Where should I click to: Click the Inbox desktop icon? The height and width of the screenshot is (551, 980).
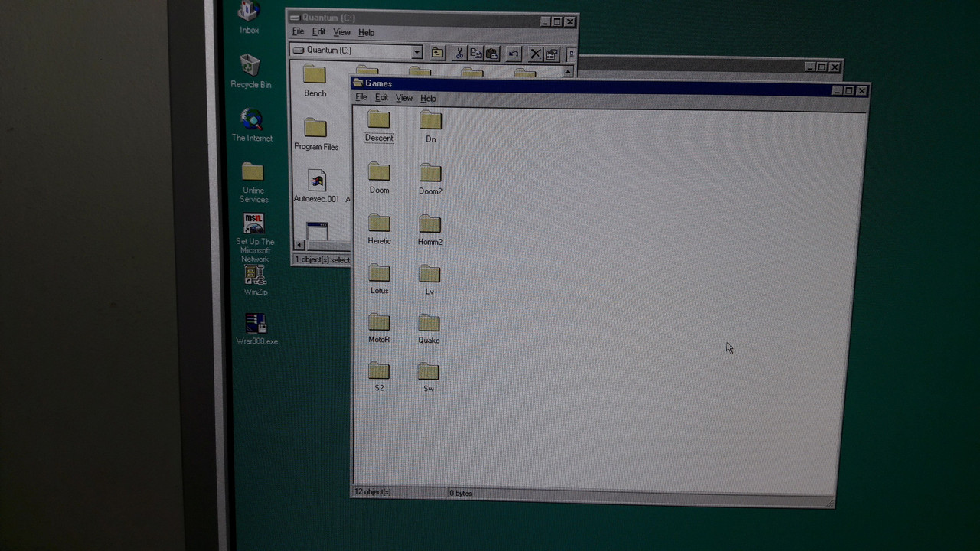(249, 17)
